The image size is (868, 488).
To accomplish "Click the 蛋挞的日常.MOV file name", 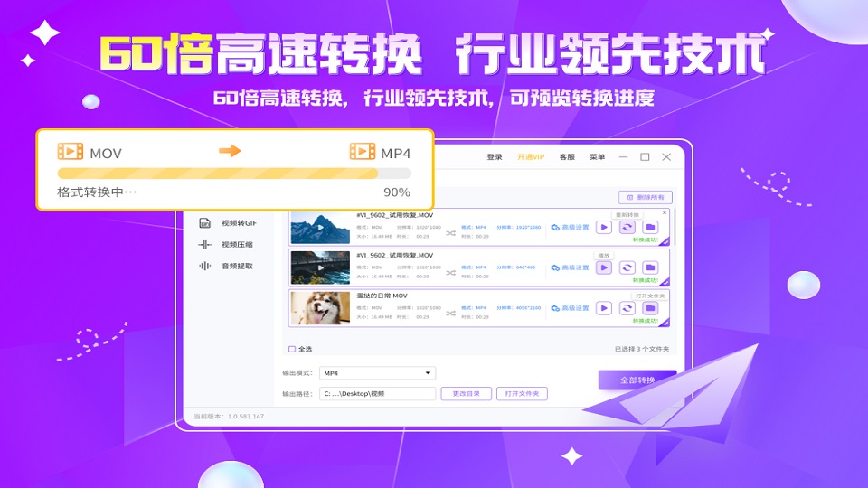I will (x=382, y=296).
